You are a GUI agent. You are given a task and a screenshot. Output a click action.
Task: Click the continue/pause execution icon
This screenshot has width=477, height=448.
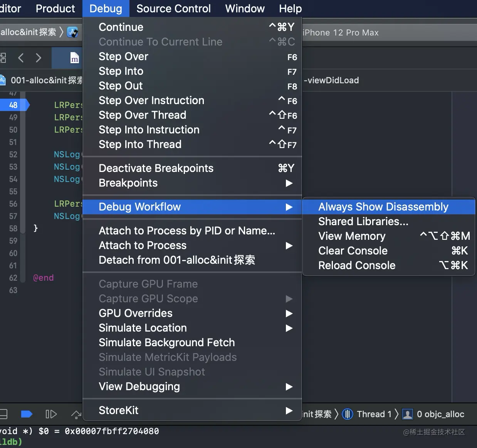pos(51,414)
